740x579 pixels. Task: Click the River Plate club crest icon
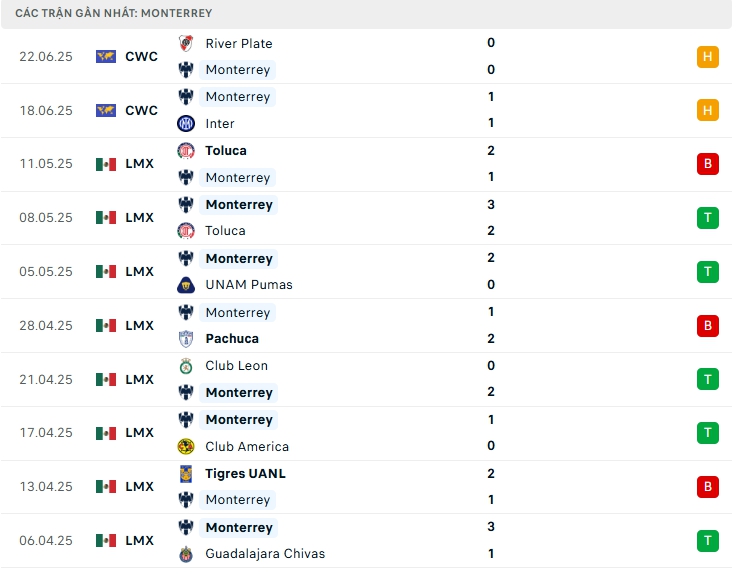185,43
